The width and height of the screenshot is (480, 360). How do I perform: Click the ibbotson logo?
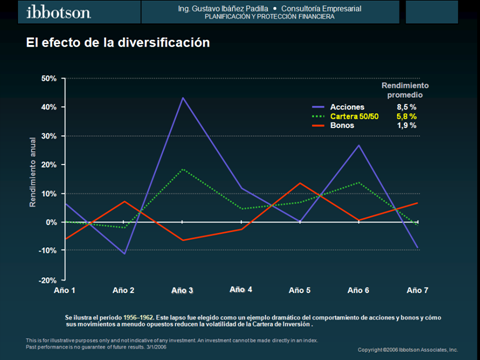[58, 12]
